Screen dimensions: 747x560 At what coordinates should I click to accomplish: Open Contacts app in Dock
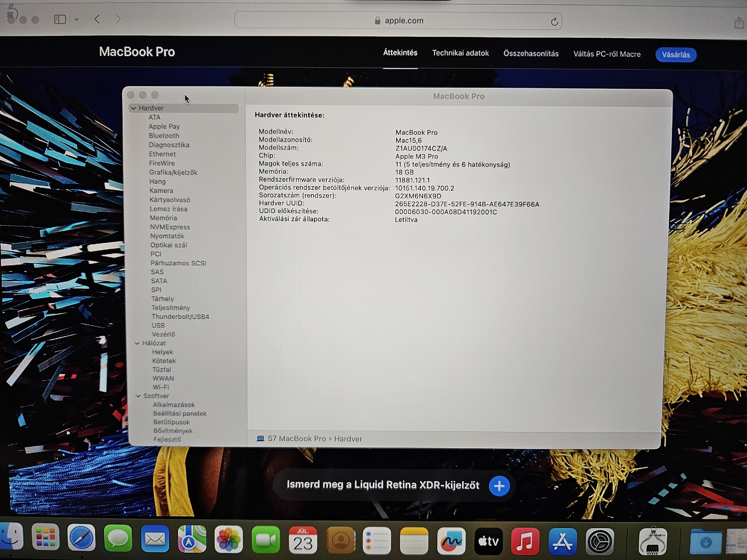(x=341, y=541)
